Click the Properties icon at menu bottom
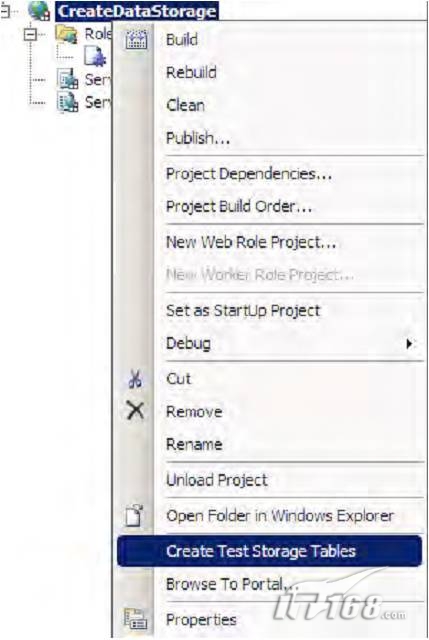The width and height of the screenshot is (429, 640). pyautogui.click(x=136, y=619)
